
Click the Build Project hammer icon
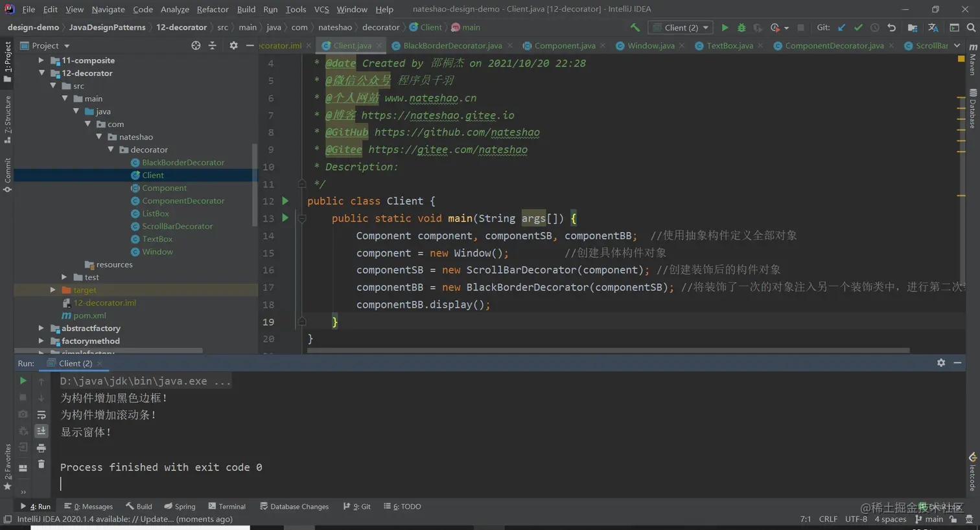635,27
